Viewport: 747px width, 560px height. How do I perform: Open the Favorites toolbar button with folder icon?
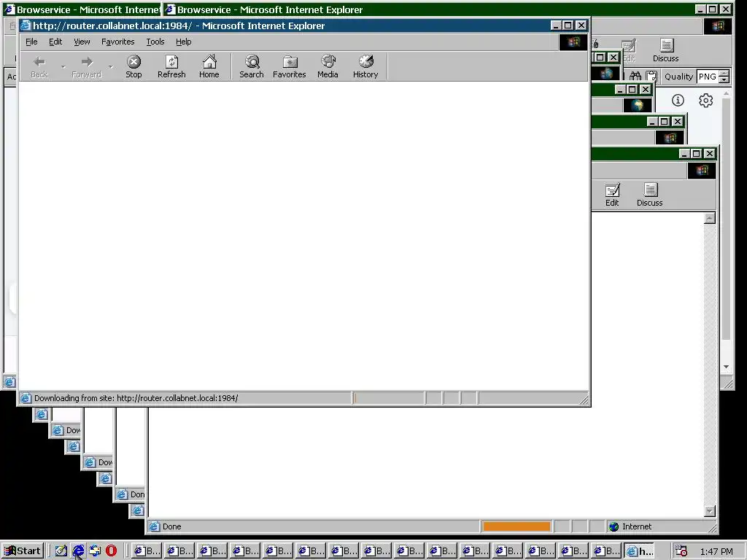point(289,66)
